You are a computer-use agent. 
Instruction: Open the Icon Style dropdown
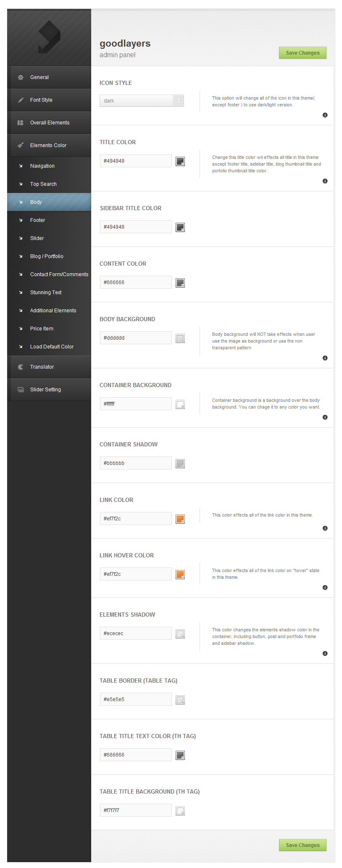[x=142, y=101]
